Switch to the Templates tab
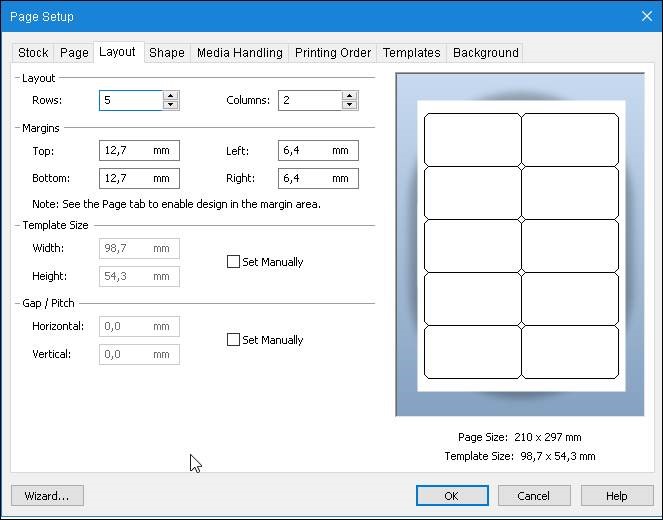This screenshot has width=663, height=520. [411, 53]
